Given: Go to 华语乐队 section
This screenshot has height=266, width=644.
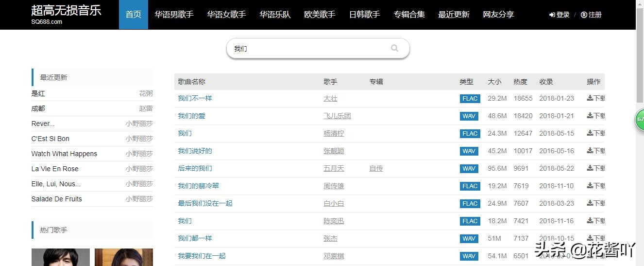Looking at the screenshot, I should (x=275, y=15).
